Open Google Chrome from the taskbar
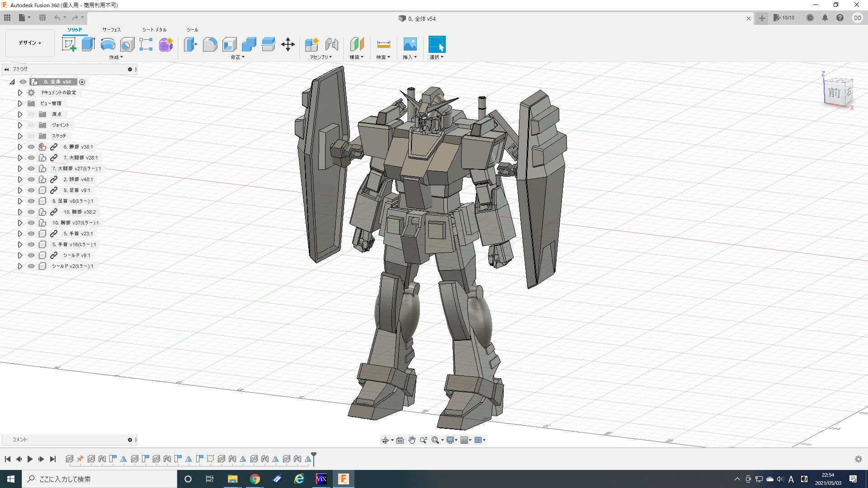This screenshot has width=868, height=488. coord(255,479)
